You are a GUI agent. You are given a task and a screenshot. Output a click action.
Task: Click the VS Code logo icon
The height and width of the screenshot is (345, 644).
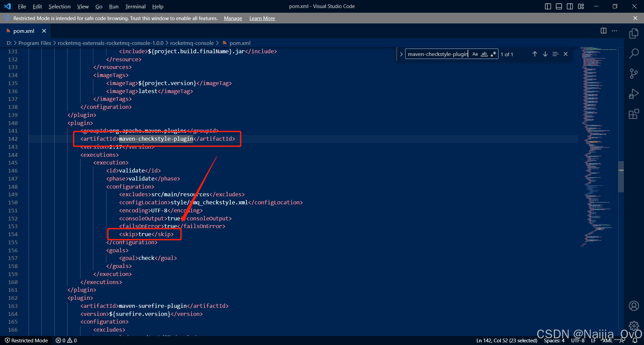pos(7,6)
